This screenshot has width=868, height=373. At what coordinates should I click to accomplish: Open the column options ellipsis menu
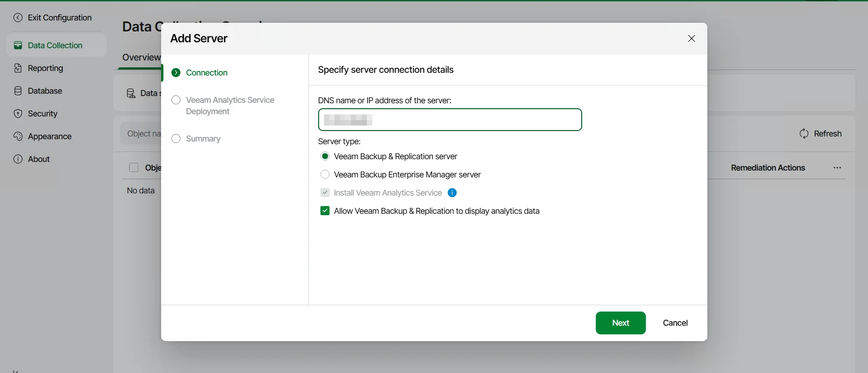837,168
